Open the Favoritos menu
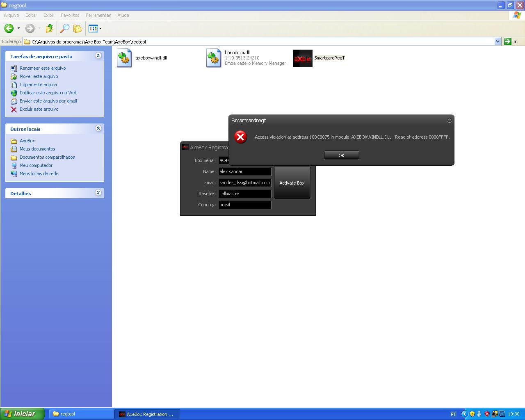The image size is (525, 420). point(70,15)
